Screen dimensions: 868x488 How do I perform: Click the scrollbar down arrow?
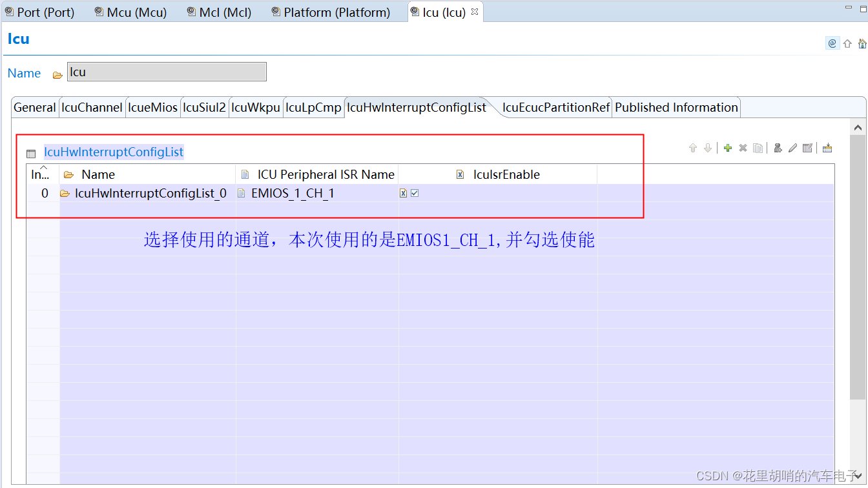click(858, 476)
